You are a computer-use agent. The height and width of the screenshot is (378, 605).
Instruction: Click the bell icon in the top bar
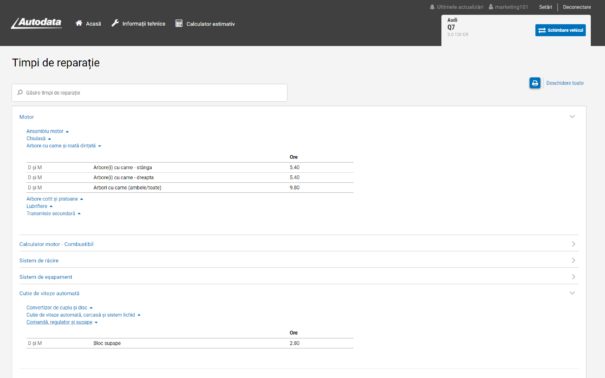coord(432,7)
